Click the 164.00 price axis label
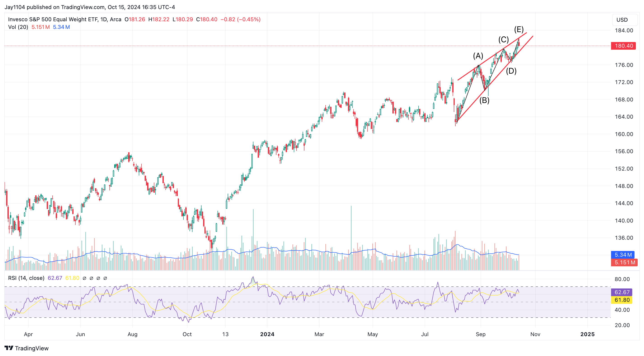The width and height of the screenshot is (644, 356). pyautogui.click(x=624, y=117)
